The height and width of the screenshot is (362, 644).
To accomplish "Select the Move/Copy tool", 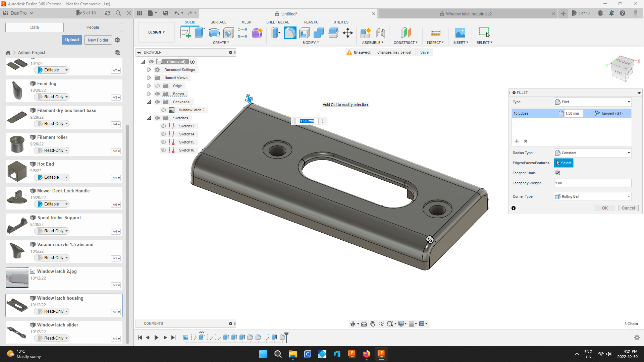I will pyautogui.click(x=347, y=33).
